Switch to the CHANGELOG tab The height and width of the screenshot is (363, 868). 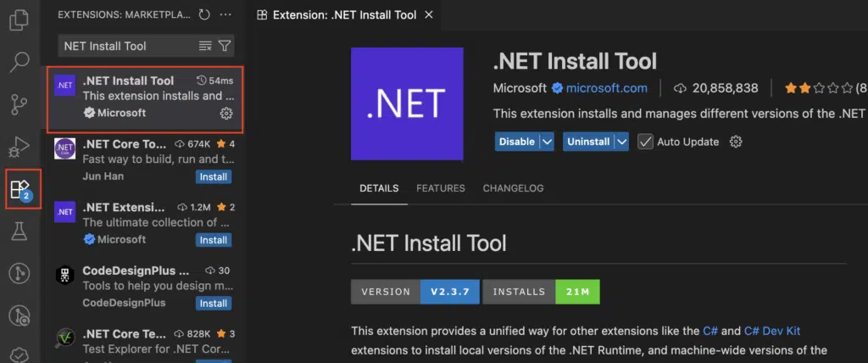click(513, 188)
